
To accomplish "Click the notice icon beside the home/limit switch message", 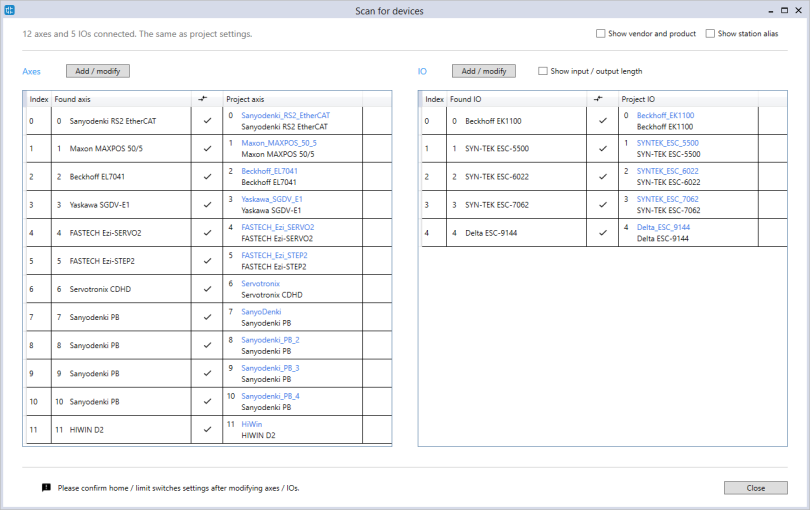I will [46, 488].
